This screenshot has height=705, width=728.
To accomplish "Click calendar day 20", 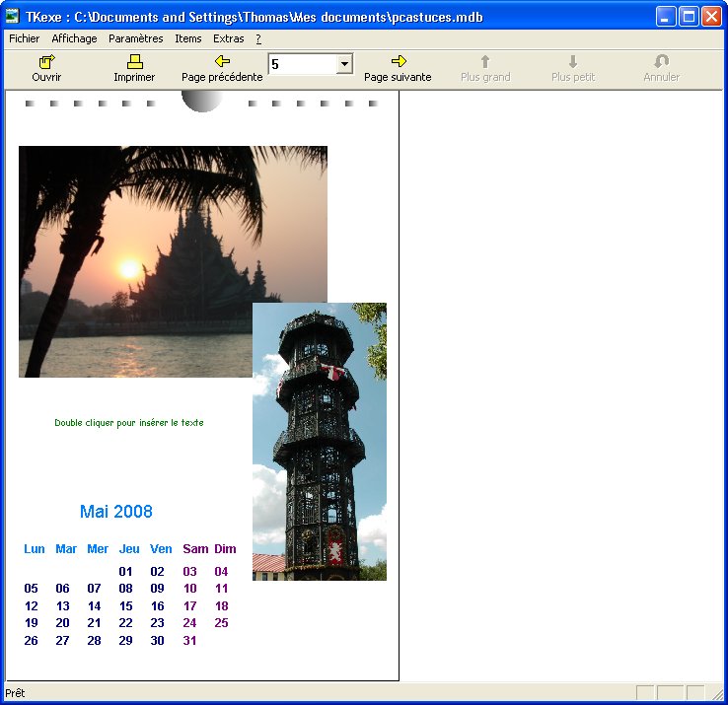I will 63,623.
